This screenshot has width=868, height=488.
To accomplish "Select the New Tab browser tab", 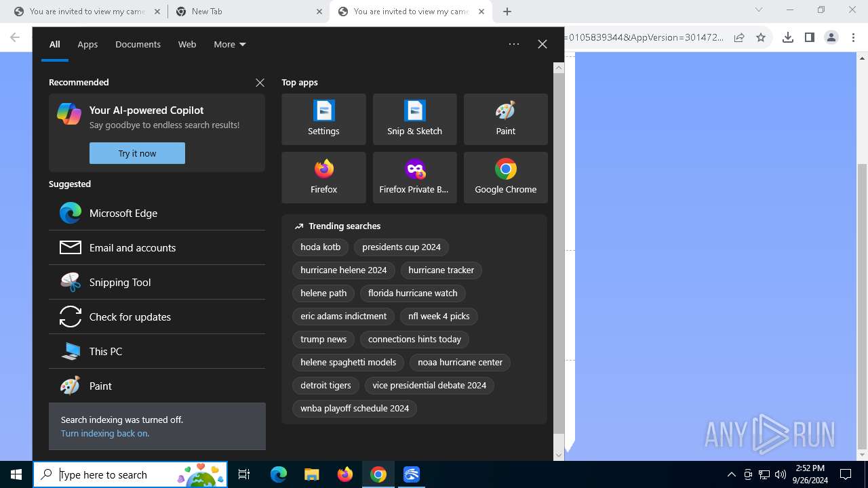I will 249,12.
